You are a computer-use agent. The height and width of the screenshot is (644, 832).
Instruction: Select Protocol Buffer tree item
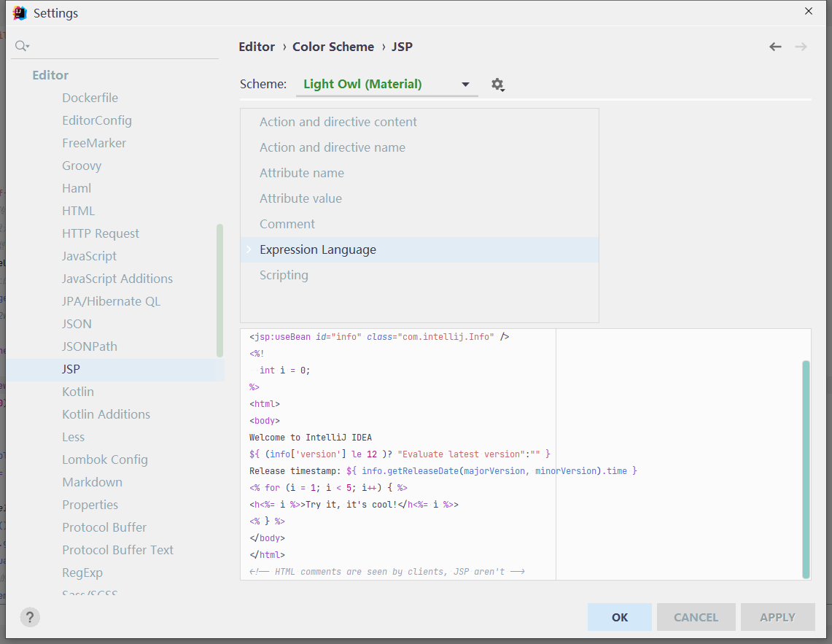tap(104, 527)
